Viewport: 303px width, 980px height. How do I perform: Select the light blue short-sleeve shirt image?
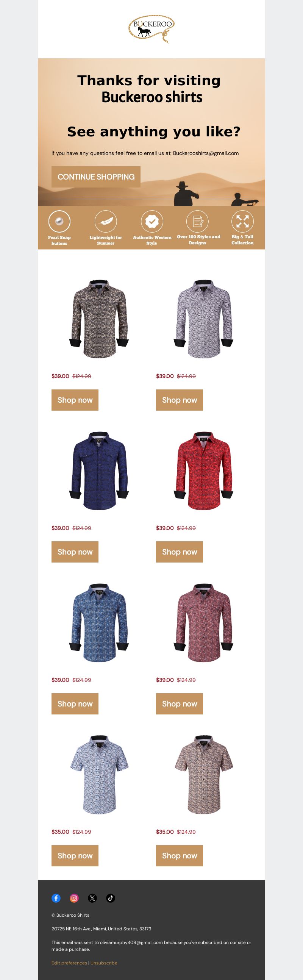99,775
